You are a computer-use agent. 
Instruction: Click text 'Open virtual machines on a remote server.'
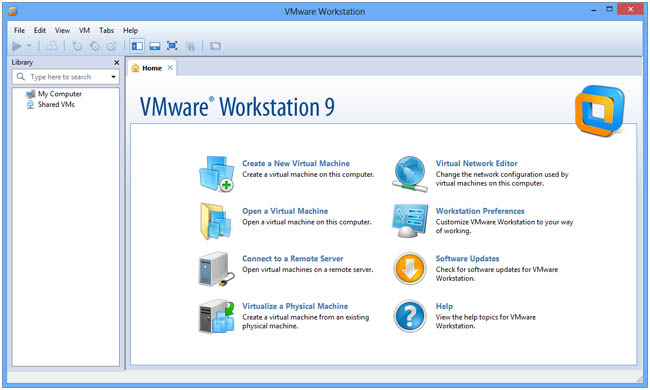point(308,270)
